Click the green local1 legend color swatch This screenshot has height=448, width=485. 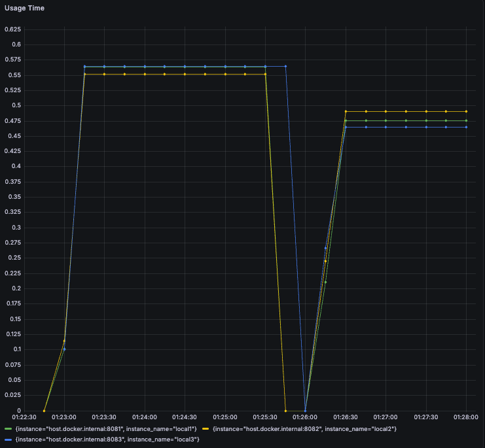pos(9,429)
